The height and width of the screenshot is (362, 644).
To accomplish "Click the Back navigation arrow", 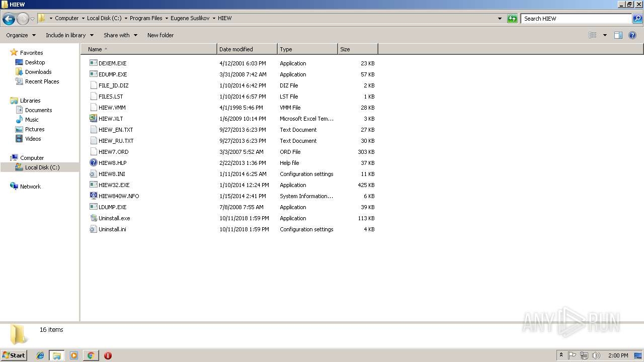I will [x=9, y=19].
